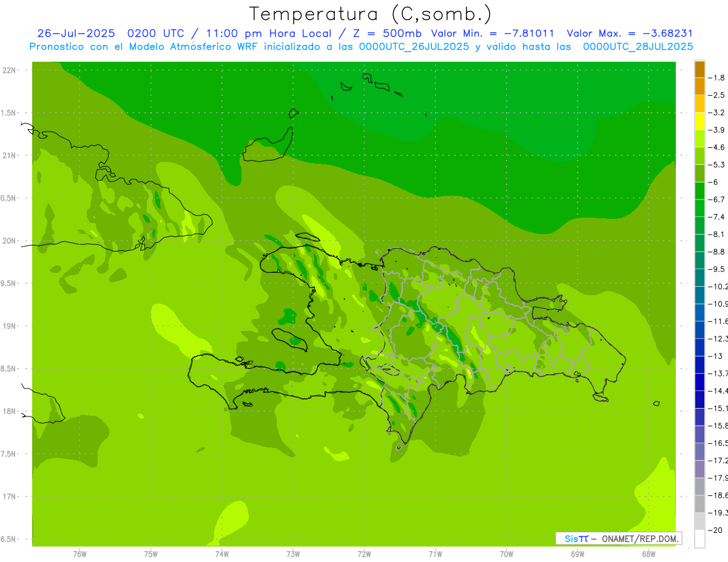Click the '-12.3' color scale label

718,339
